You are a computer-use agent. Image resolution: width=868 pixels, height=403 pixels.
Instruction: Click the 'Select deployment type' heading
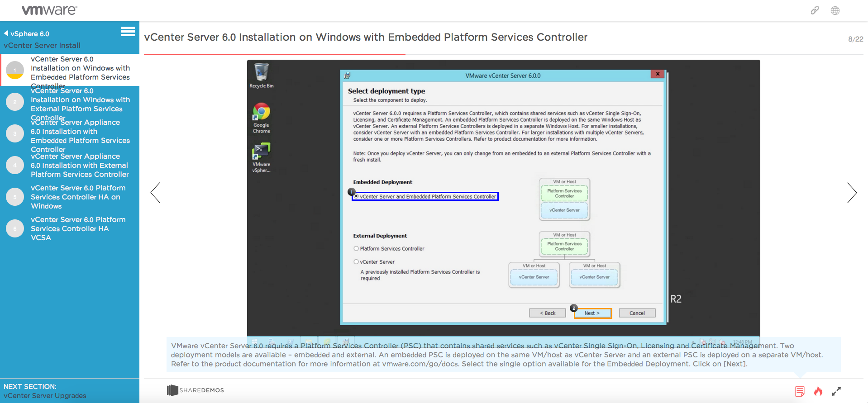coord(386,91)
